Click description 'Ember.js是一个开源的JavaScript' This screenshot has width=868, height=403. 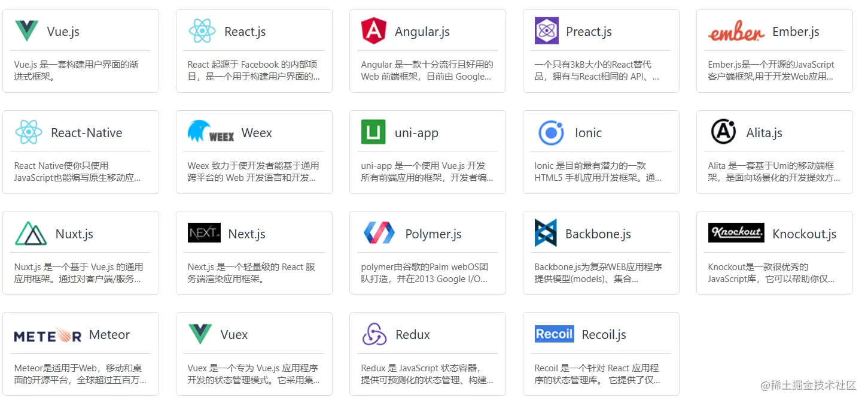pyautogui.click(x=771, y=71)
